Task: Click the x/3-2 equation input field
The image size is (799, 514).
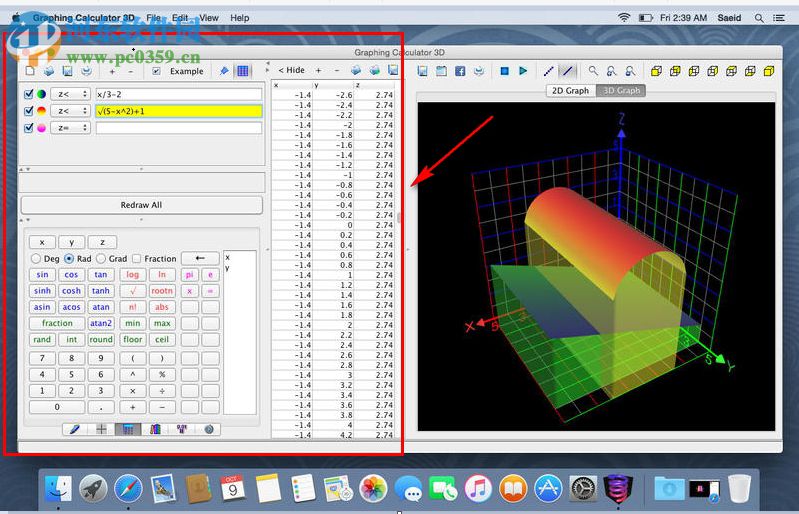Action: click(179, 94)
